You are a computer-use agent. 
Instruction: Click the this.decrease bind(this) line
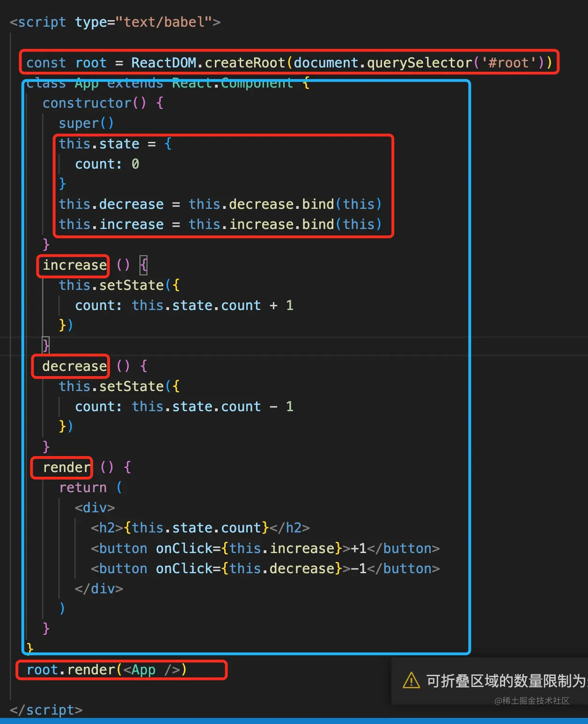pos(220,204)
